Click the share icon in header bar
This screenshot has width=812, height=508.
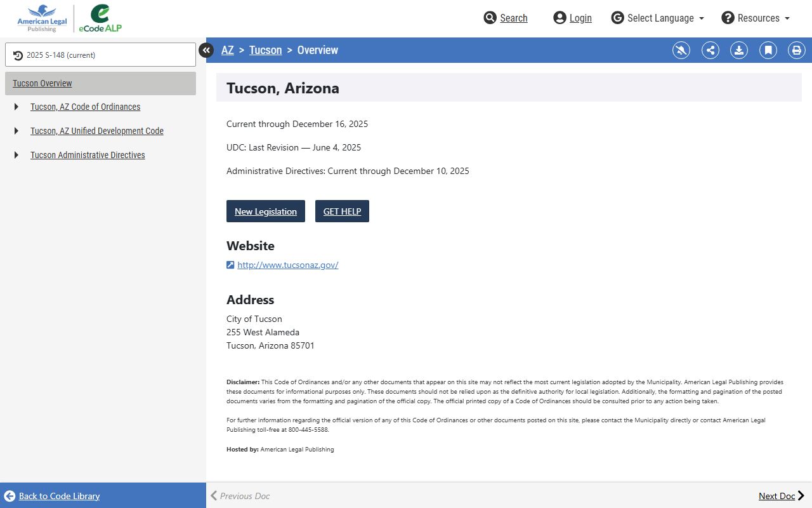pyautogui.click(x=710, y=50)
